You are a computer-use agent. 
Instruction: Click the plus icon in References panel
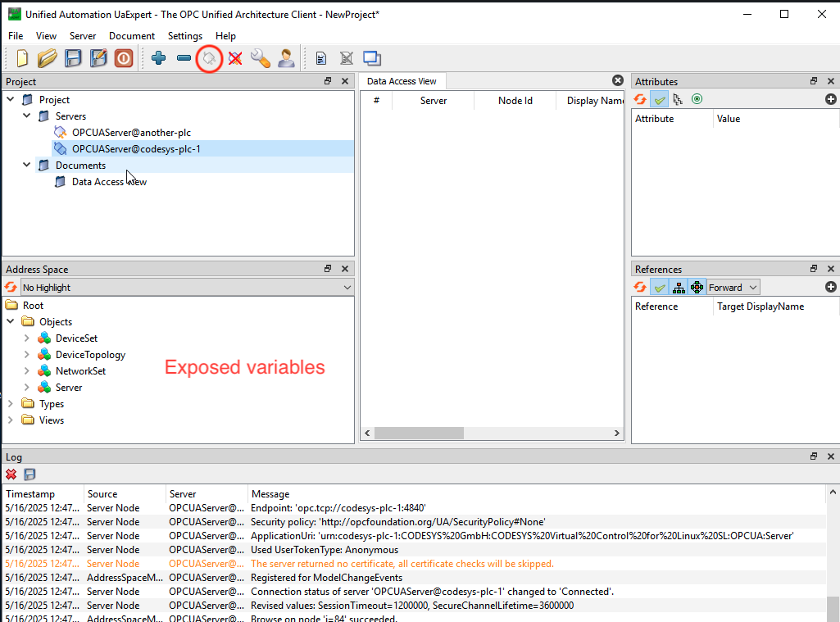pos(830,287)
